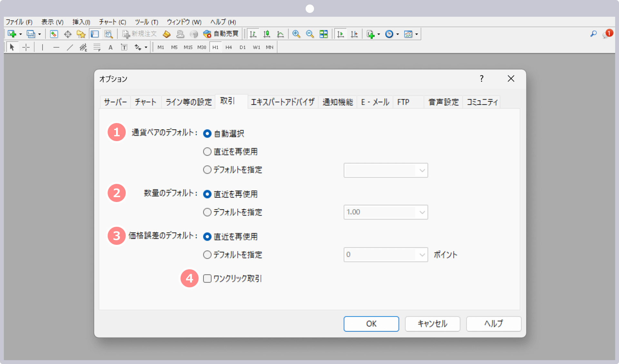Open deviation default dropdown showing 0
The image size is (619, 364).
[x=386, y=255]
